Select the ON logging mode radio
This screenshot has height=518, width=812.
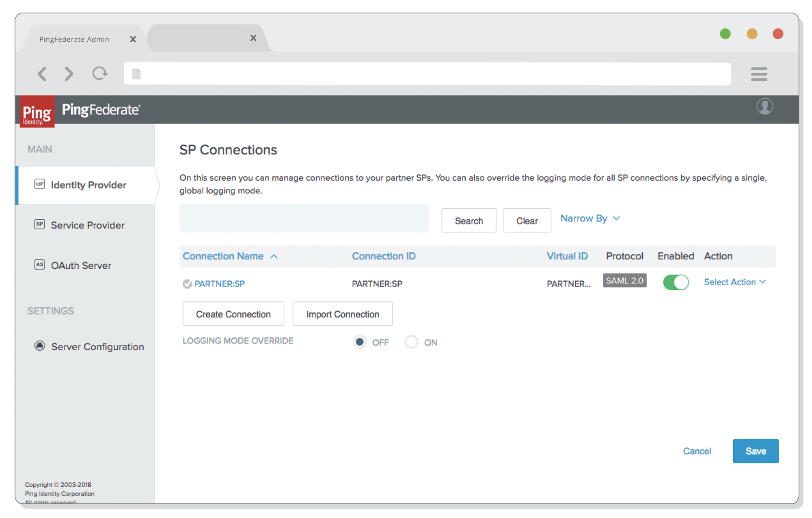(411, 342)
